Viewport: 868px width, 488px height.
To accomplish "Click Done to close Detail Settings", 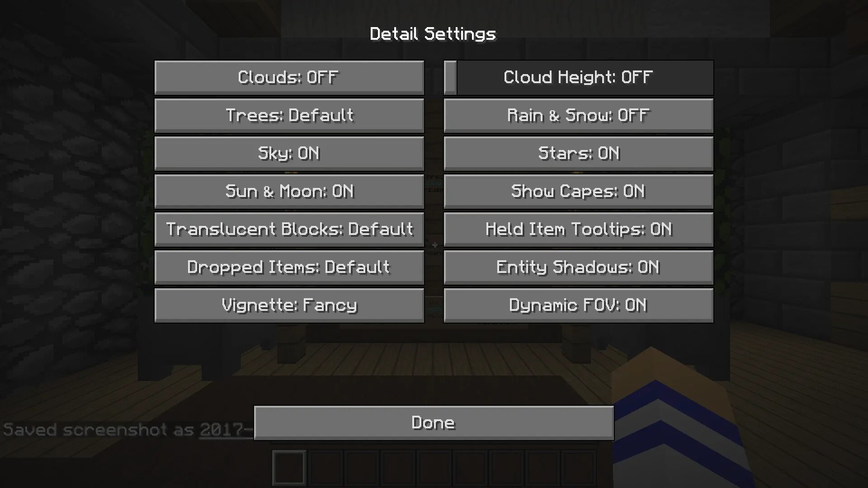I will 434,422.
